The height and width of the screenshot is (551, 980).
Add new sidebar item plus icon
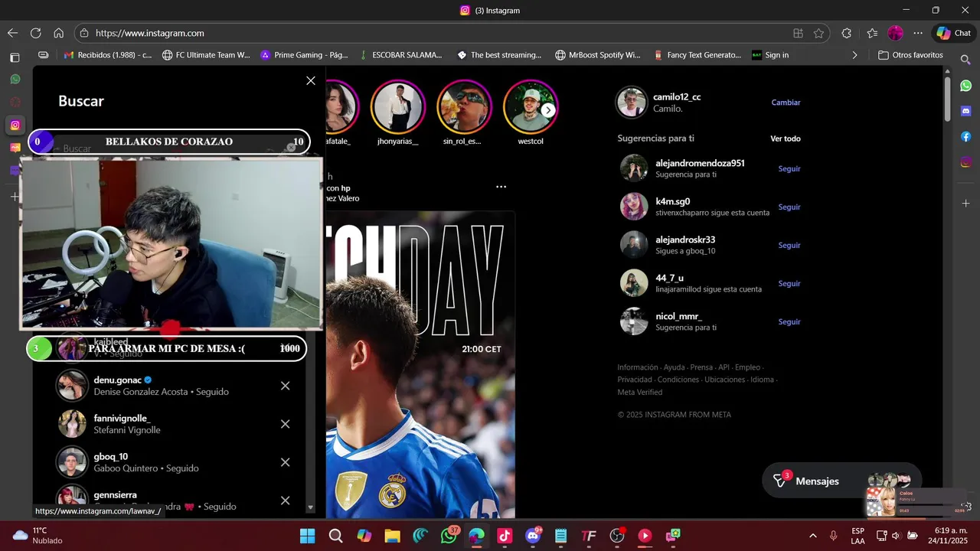[x=15, y=197]
